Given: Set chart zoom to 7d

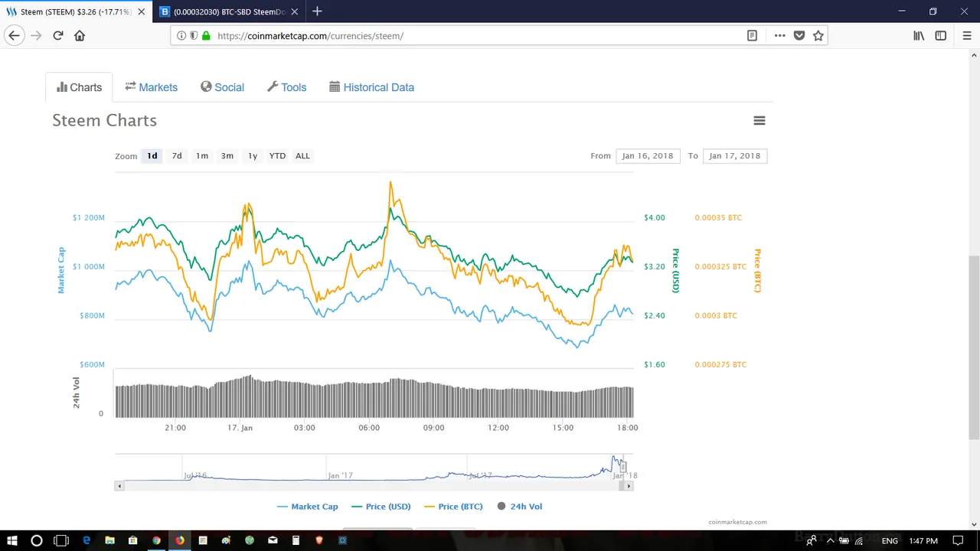Looking at the screenshot, I should [x=177, y=155].
